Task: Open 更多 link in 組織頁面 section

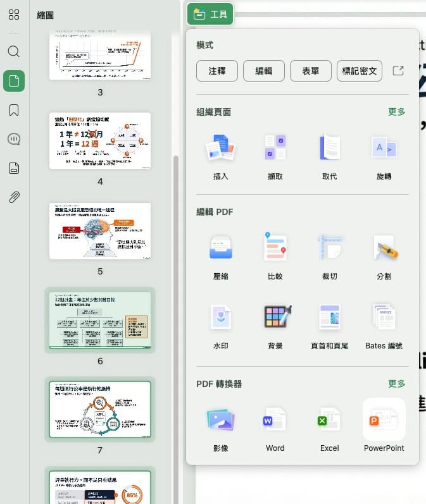Action: point(396,112)
